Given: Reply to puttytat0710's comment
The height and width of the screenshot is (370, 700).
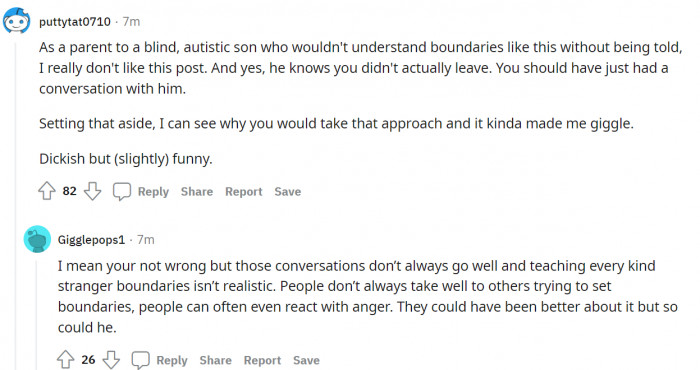Looking at the screenshot, I should click(x=153, y=191).
